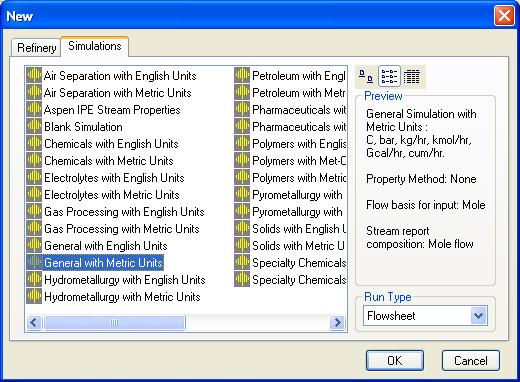
Task: Open the Run Type dropdown arrow
Action: coord(479,315)
